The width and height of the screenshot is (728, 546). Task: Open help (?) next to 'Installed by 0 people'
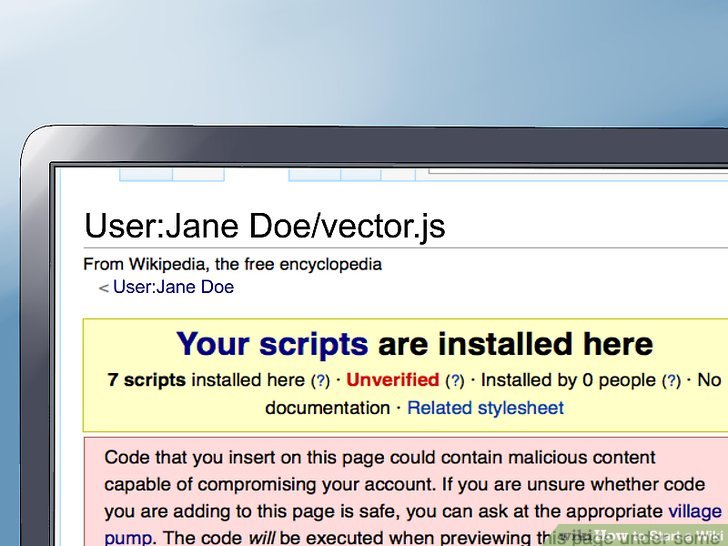(x=671, y=381)
